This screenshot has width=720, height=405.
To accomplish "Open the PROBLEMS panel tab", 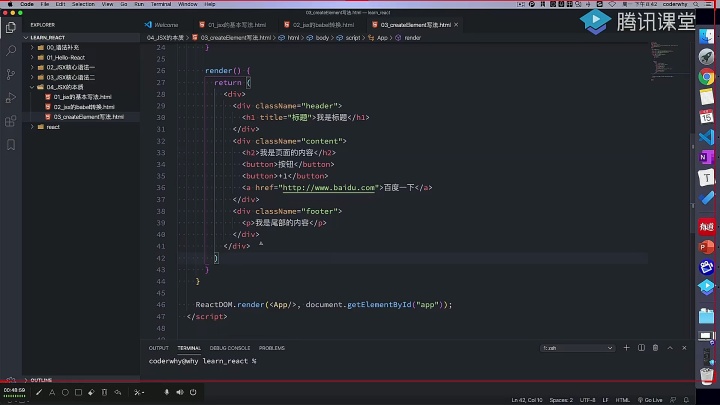I will [272, 348].
